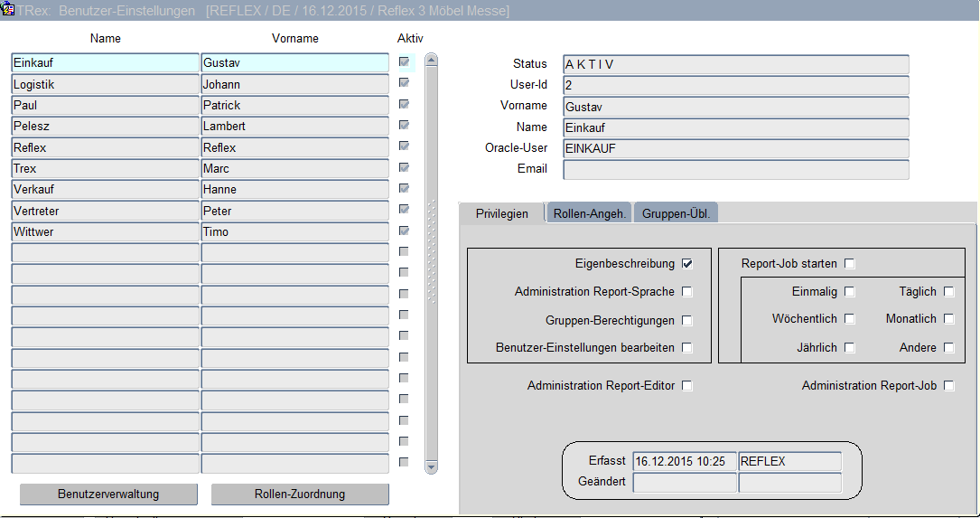Viewport: 980px width, 518px height.
Task: Check the Wöchentlich option
Action: pos(849,319)
